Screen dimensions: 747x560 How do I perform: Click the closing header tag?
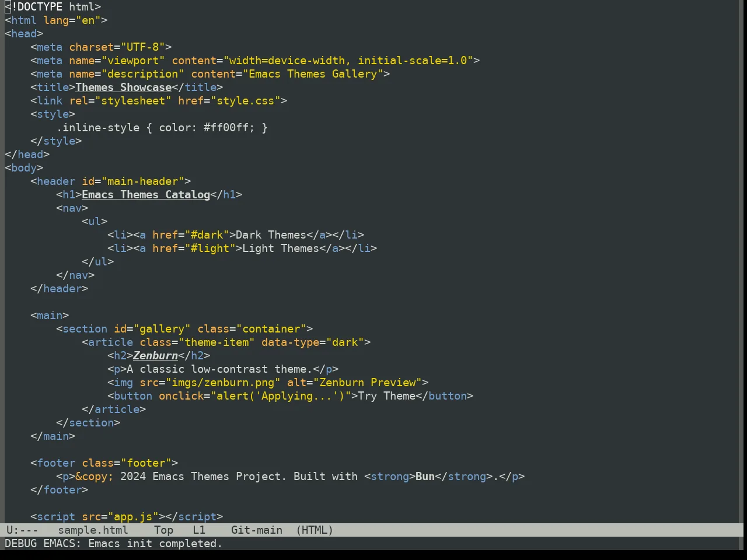(60, 289)
